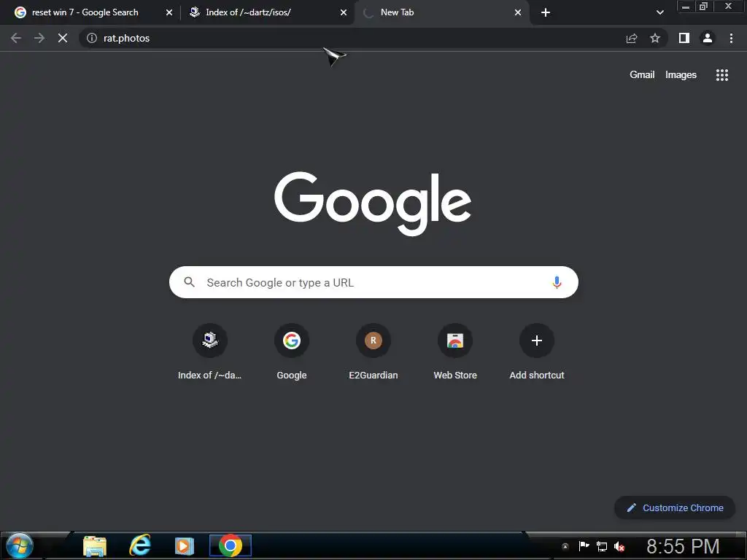
Task: Open the Images link
Action: point(681,75)
